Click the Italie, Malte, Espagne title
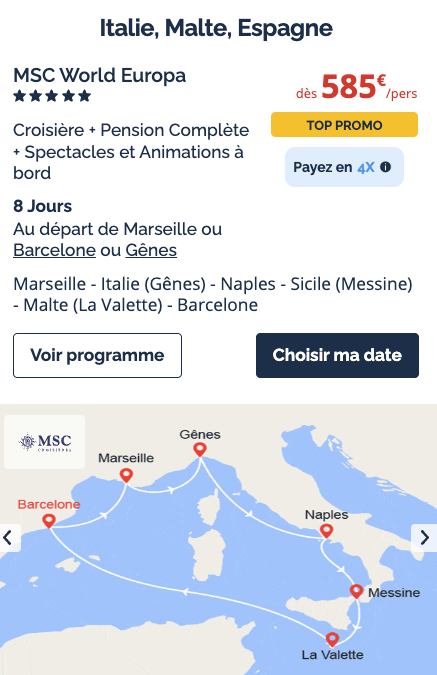 [216, 28]
